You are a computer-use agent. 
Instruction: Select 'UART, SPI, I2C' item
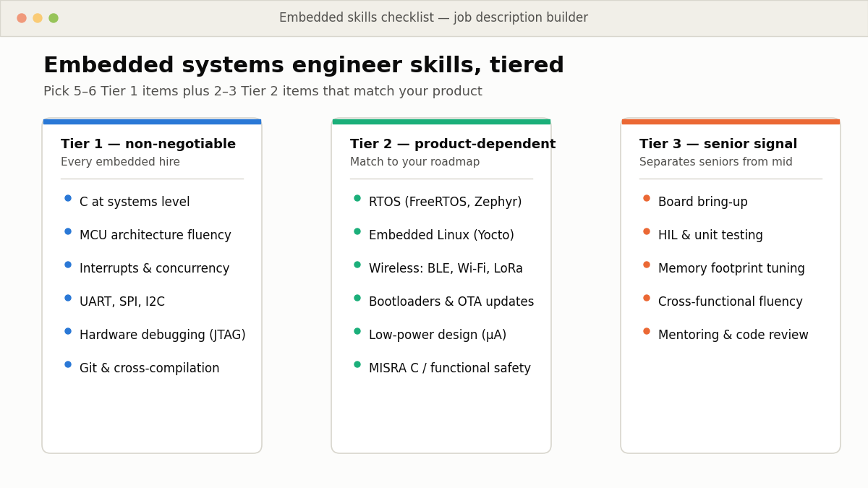pyautogui.click(x=122, y=302)
